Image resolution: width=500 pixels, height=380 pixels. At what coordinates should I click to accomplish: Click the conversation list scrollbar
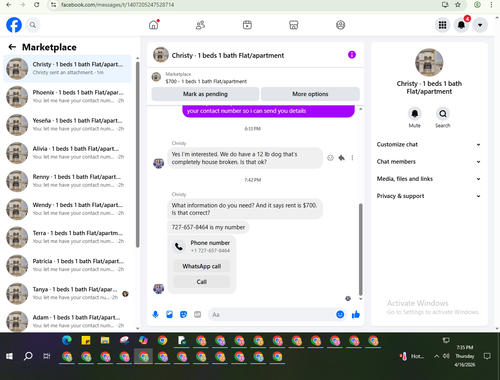(137, 154)
